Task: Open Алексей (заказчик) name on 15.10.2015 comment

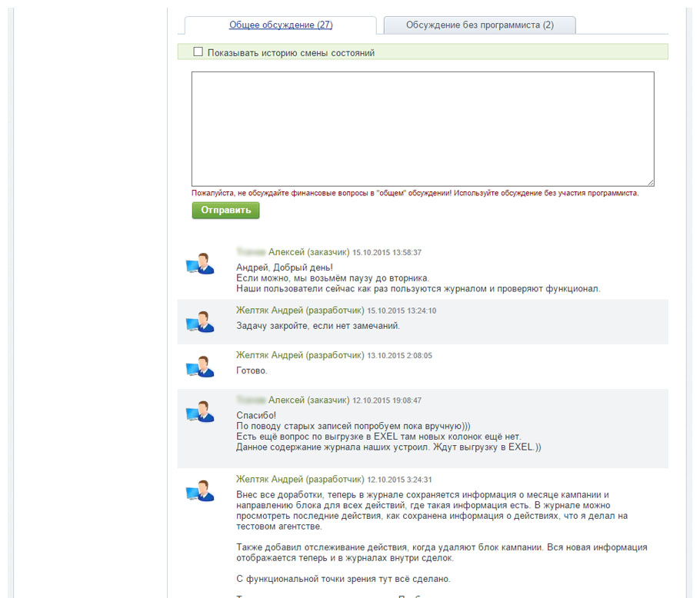Action: 308,252
